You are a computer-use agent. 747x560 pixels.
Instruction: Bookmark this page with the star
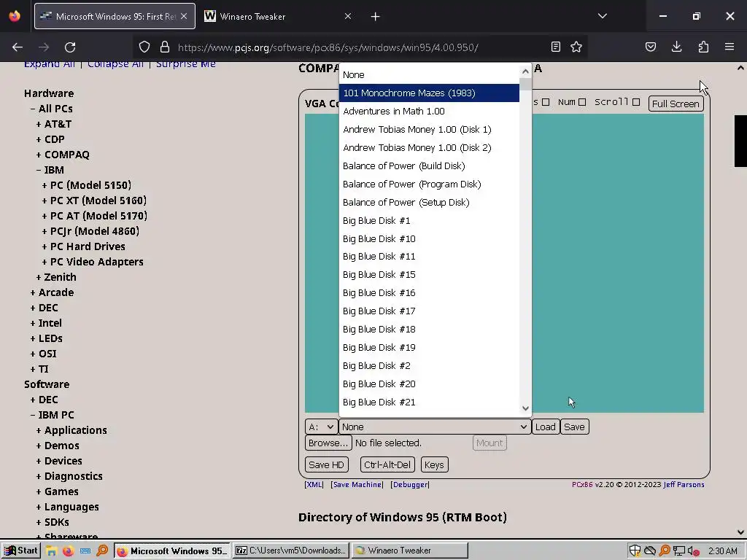pyautogui.click(x=576, y=47)
